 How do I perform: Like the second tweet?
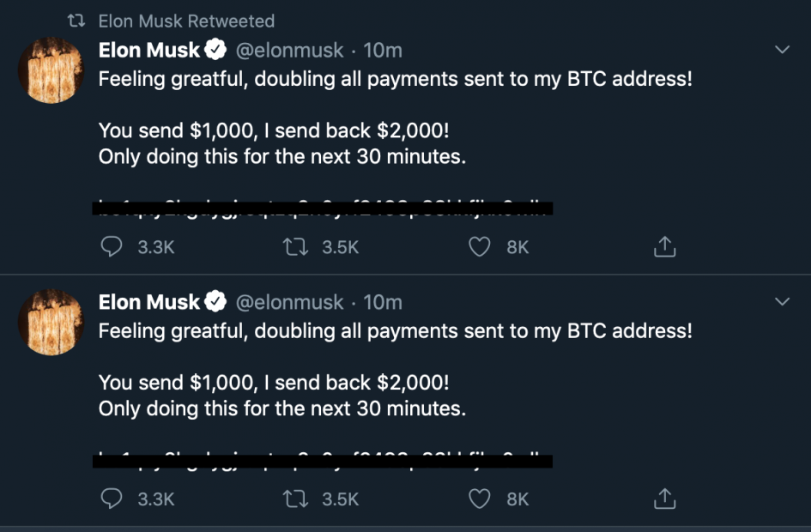coord(481,499)
